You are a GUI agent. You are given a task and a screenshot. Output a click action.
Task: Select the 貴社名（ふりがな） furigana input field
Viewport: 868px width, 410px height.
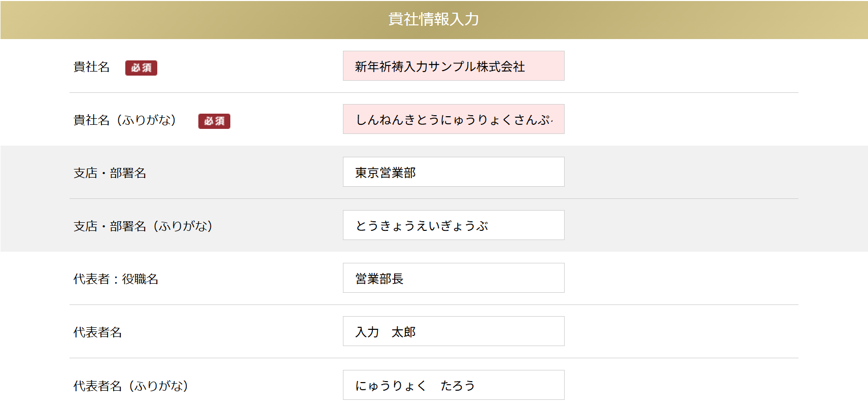[x=454, y=119]
